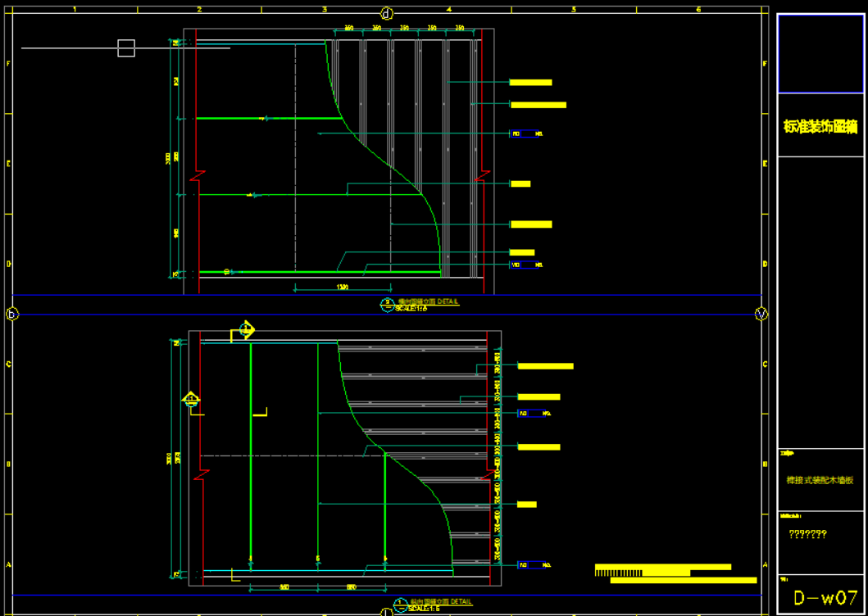868x616 pixels.
Task: Click column number 1 on the top border
Action: click(x=75, y=9)
